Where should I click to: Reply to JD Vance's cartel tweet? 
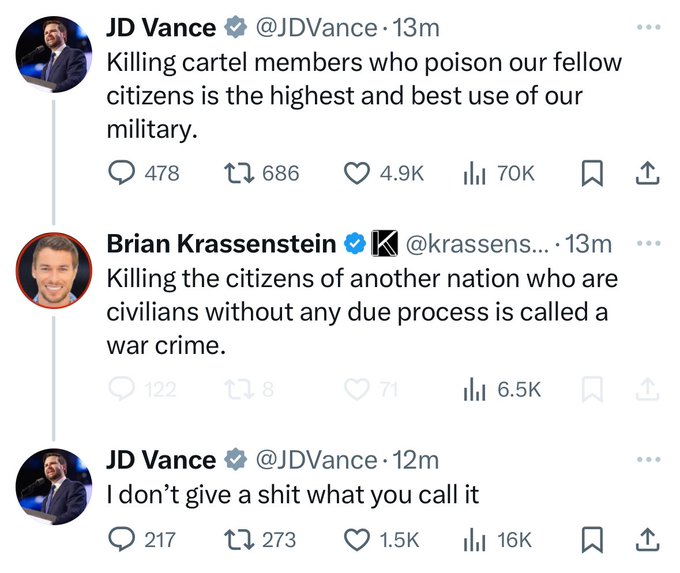[x=121, y=173]
